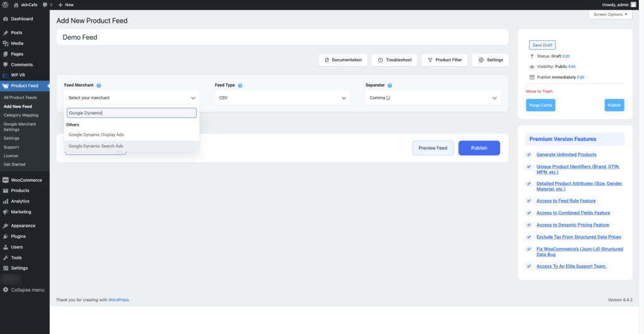Open the Generate Unlimited Products link
644x334 pixels.
567,155
